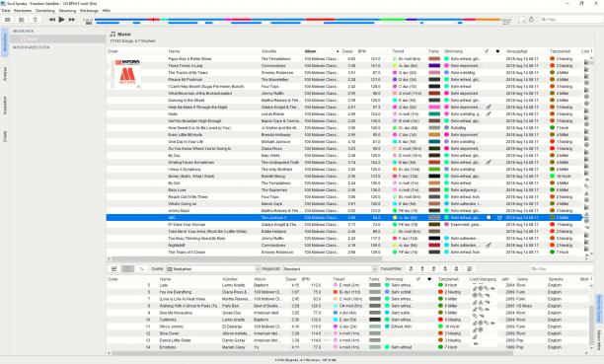Sort the upper table by the Tonart column

tap(398, 51)
